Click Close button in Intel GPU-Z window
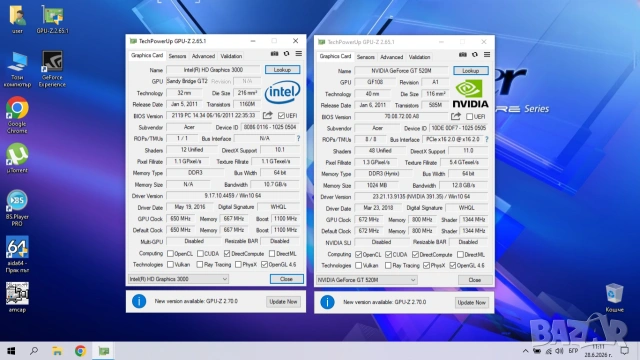 tap(287, 279)
